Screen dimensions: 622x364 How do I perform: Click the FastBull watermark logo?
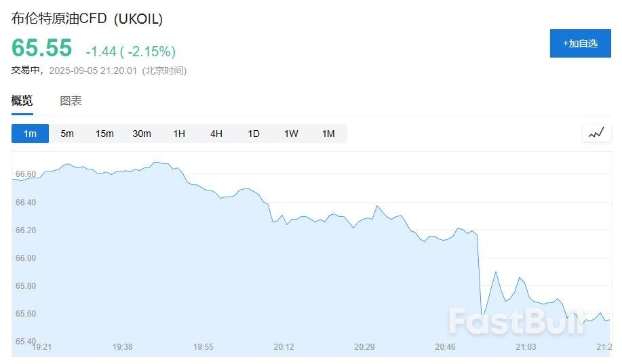click(516, 321)
